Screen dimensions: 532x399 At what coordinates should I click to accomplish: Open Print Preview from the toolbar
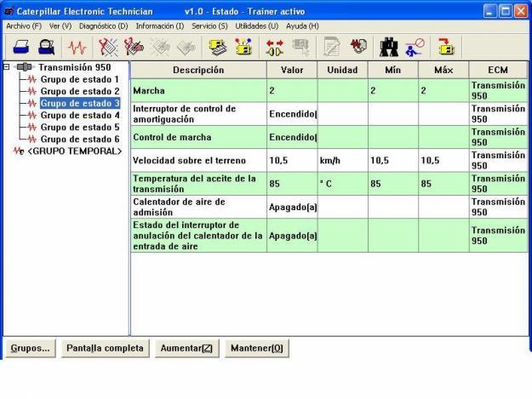coord(47,47)
